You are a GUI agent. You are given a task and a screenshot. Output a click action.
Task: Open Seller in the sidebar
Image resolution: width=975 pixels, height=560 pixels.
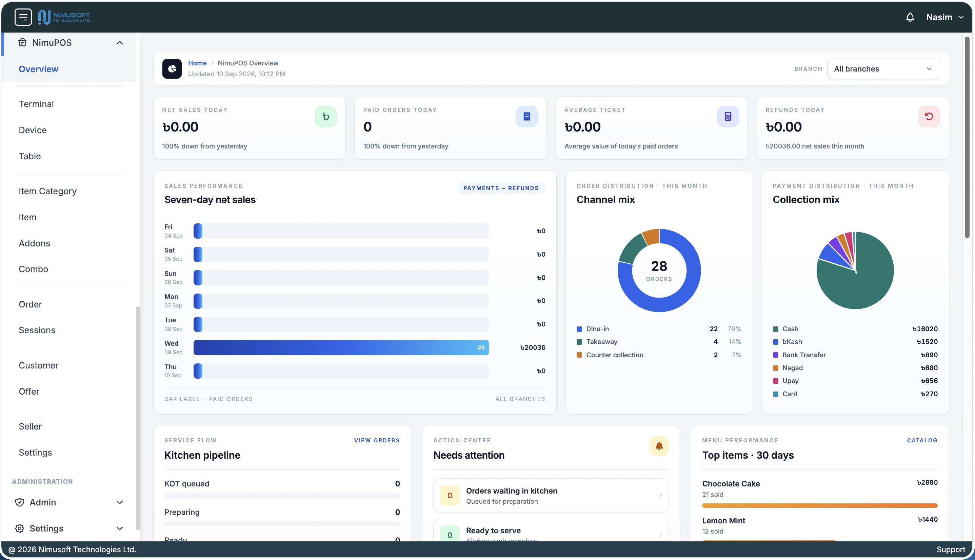30,426
